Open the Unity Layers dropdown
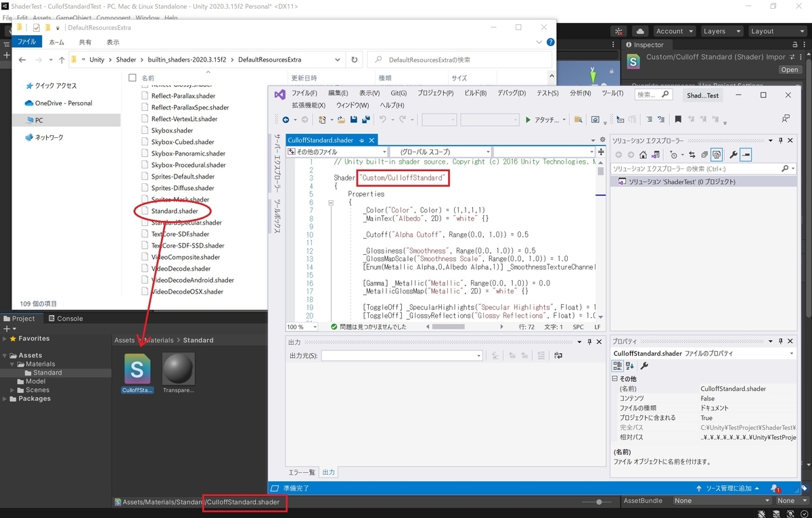 pyautogui.click(x=721, y=31)
